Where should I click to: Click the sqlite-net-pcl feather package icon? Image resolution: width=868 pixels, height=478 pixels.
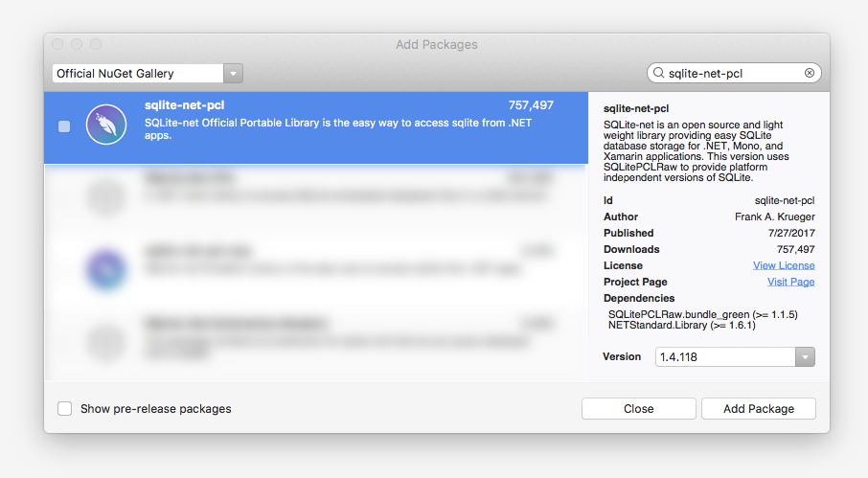point(106,125)
